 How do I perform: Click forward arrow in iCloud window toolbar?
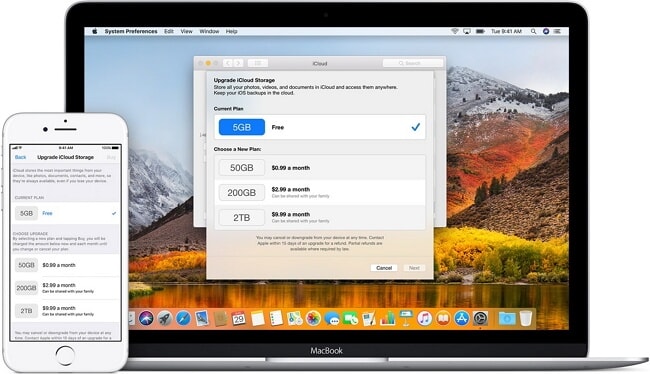(238, 63)
